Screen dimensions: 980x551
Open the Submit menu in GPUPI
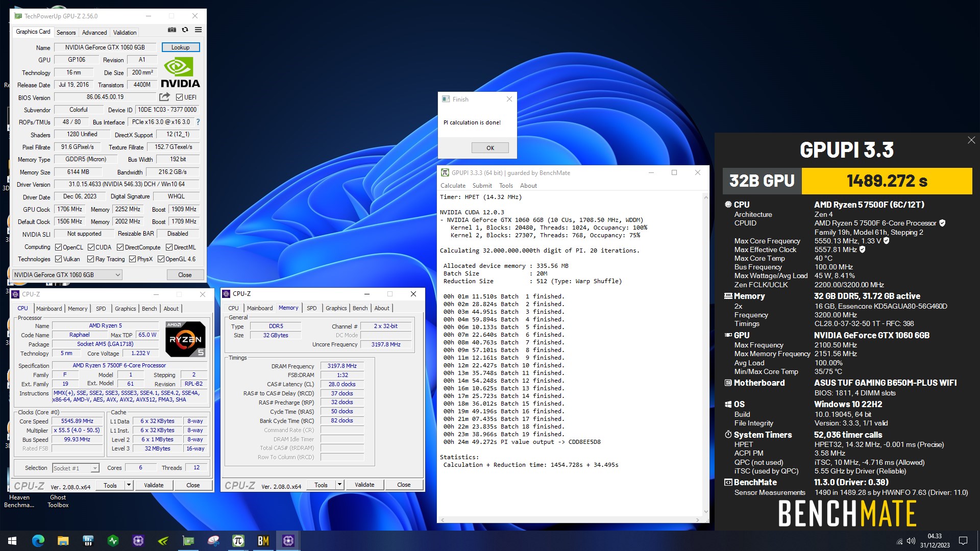pos(482,186)
